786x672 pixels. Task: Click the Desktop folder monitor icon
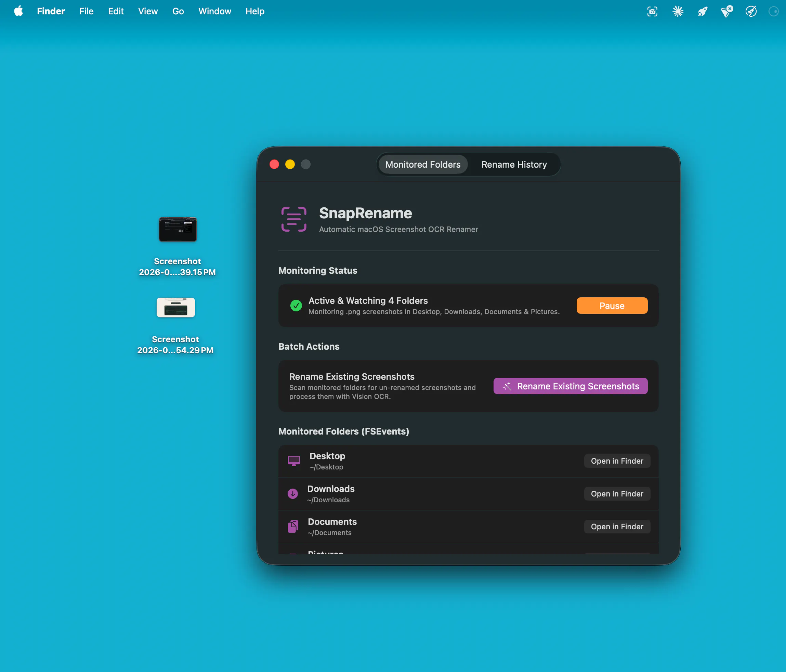point(293,461)
